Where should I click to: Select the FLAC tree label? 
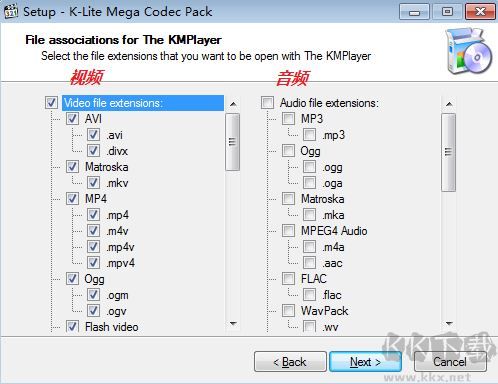coord(314,279)
